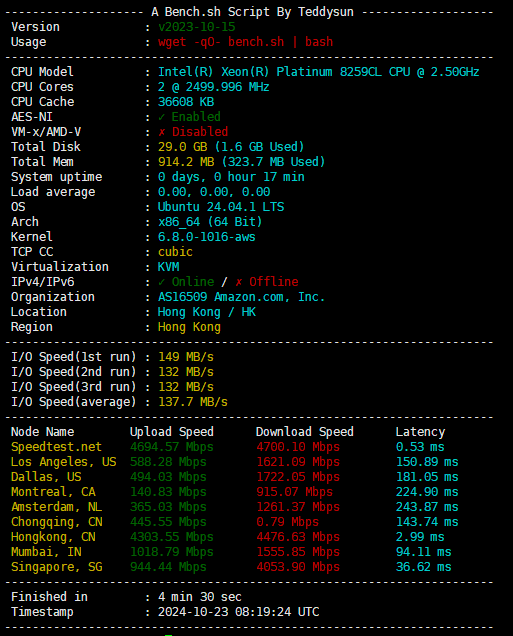
Task: Click the timestamp 2024-10-23 08:19:24 UTC
Action: [x=238, y=612]
